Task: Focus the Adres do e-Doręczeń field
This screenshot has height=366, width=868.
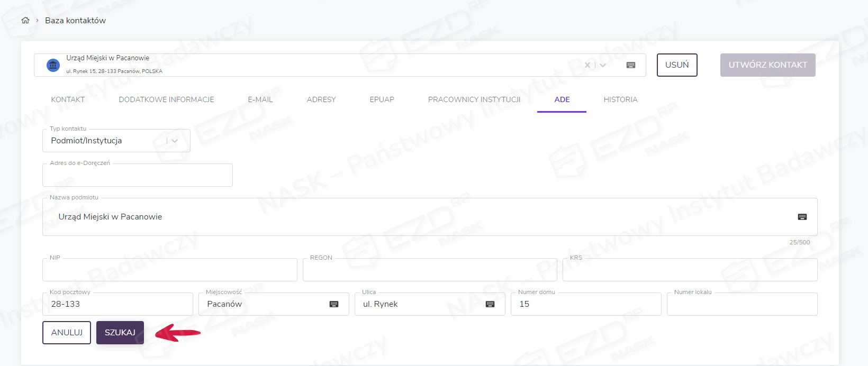Action: coord(137,175)
